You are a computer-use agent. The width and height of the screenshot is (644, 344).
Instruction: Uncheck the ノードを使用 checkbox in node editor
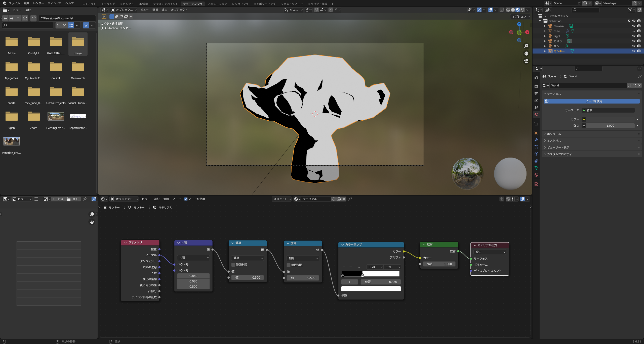[x=186, y=199]
